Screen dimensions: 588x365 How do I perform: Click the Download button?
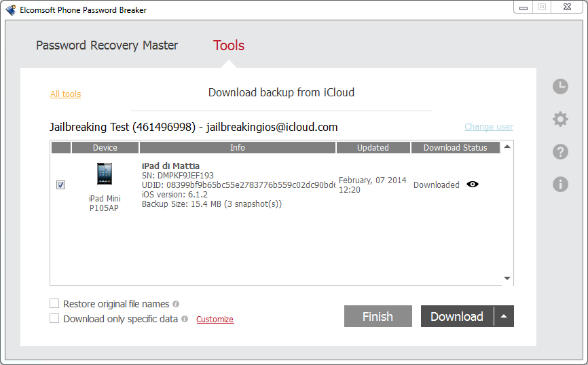pos(457,316)
